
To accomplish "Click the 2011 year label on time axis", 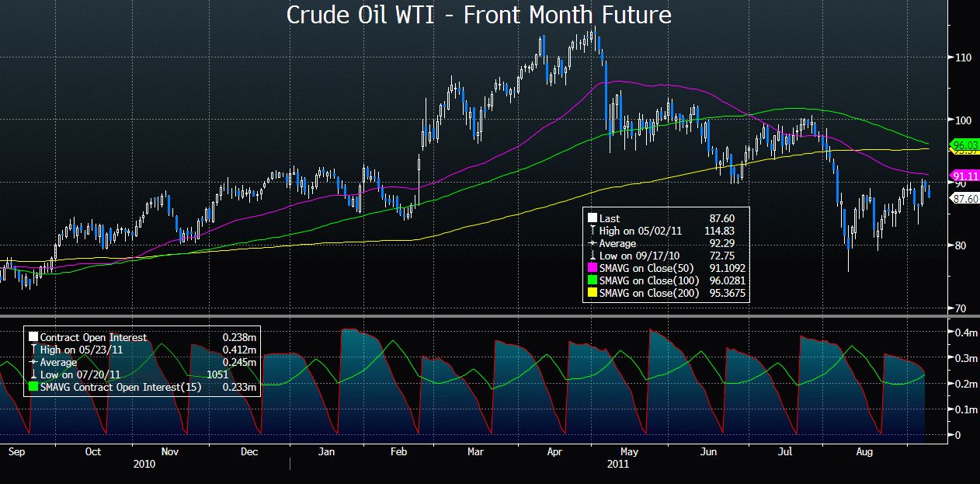I will pos(618,464).
